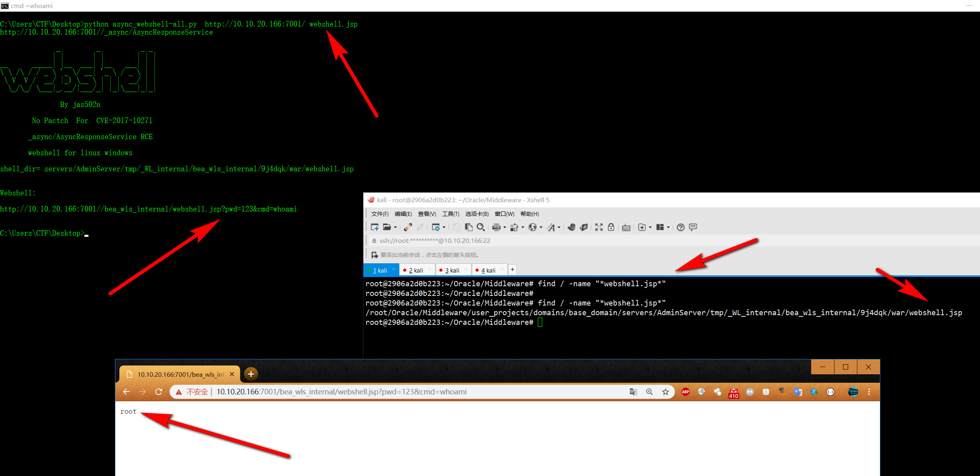Viewport: 980px width, 476px height.
Task: Click the Xshell paste clipboard icon
Action: pyautogui.click(x=469, y=227)
